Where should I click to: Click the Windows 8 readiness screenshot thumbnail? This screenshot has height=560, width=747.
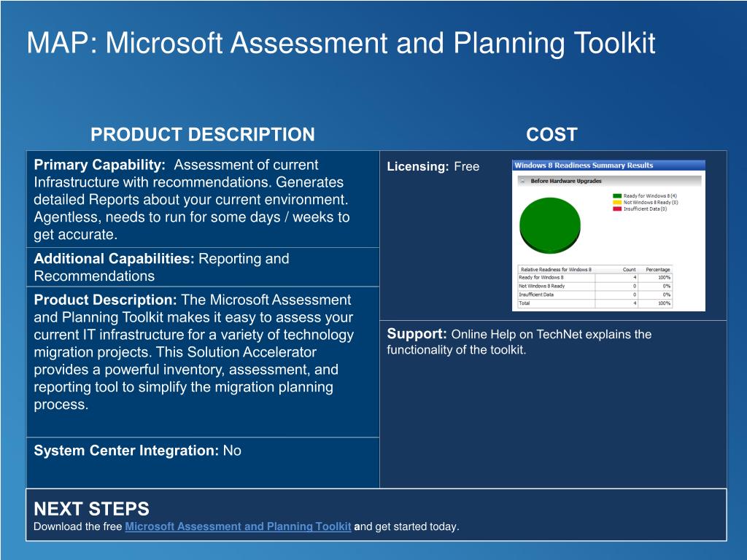pos(608,236)
